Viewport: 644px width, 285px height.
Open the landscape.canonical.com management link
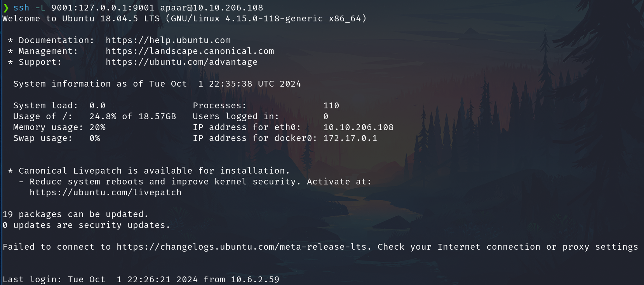tap(190, 51)
